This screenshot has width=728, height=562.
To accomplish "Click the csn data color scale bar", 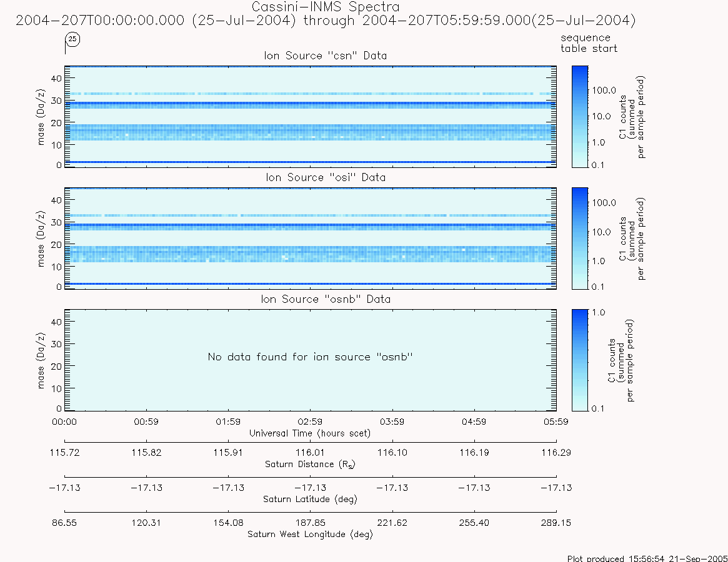I will (580, 117).
